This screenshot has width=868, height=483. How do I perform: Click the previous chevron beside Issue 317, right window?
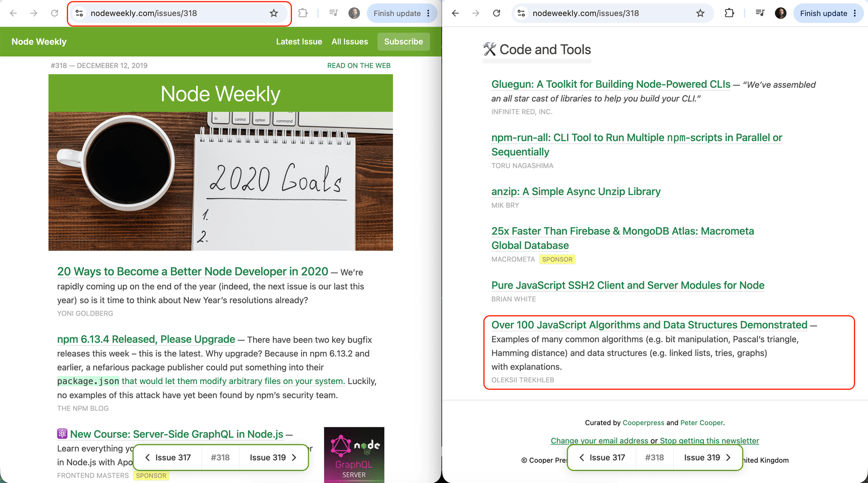coord(582,458)
